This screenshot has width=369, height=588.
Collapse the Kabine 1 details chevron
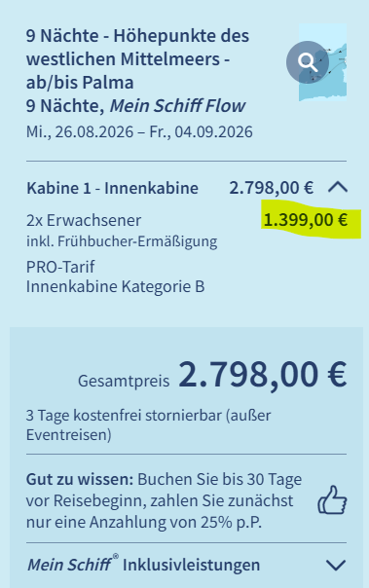[338, 187]
